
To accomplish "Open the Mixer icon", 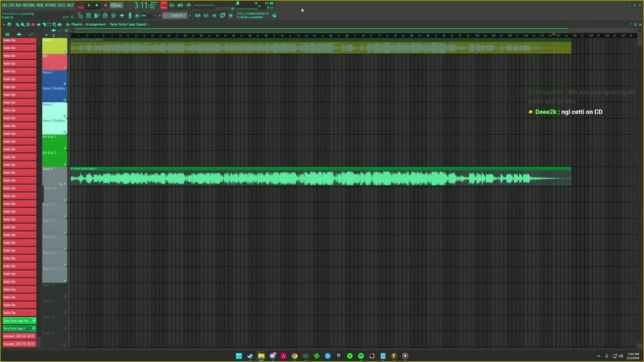I will (x=113, y=16).
